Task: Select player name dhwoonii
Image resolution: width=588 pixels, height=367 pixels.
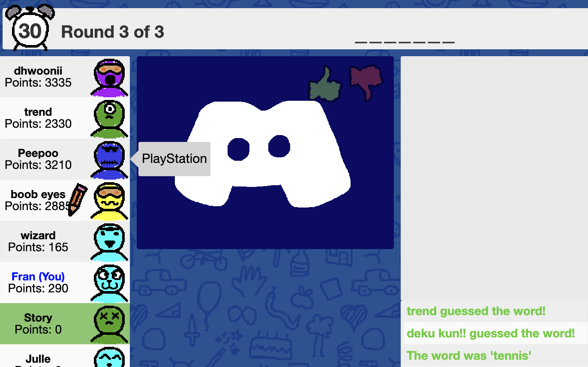Action: (x=38, y=71)
